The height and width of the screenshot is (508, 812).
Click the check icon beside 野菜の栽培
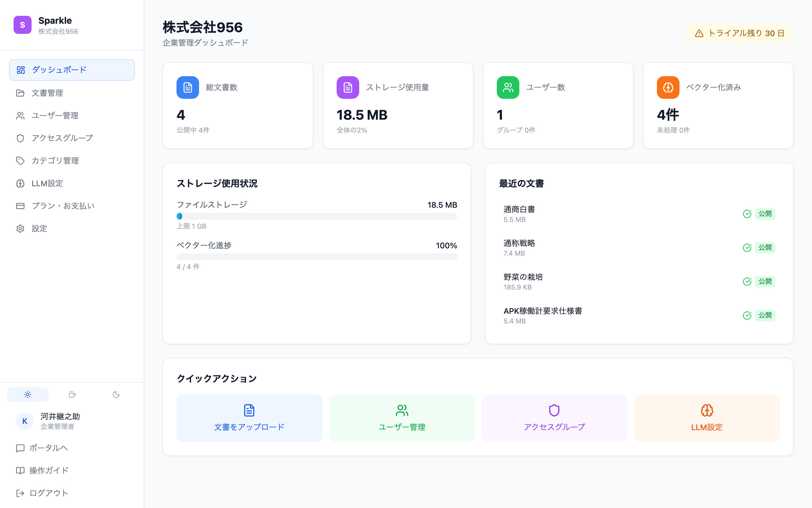[x=747, y=282]
